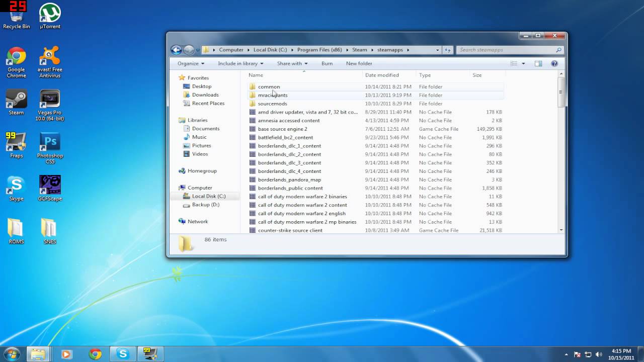Open avast! Free Antivirus desktop icon
The width and height of the screenshot is (644, 362).
tap(50, 62)
